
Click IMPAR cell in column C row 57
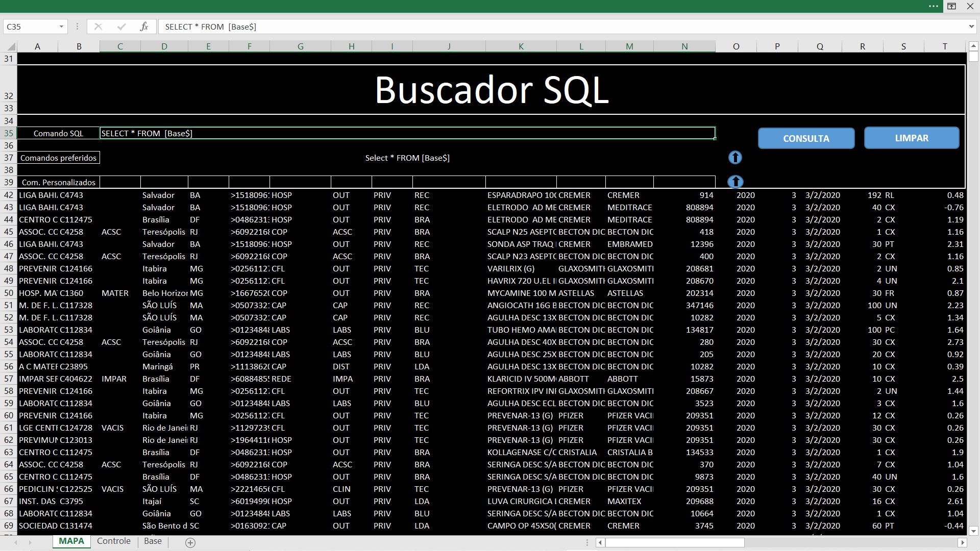120,379
